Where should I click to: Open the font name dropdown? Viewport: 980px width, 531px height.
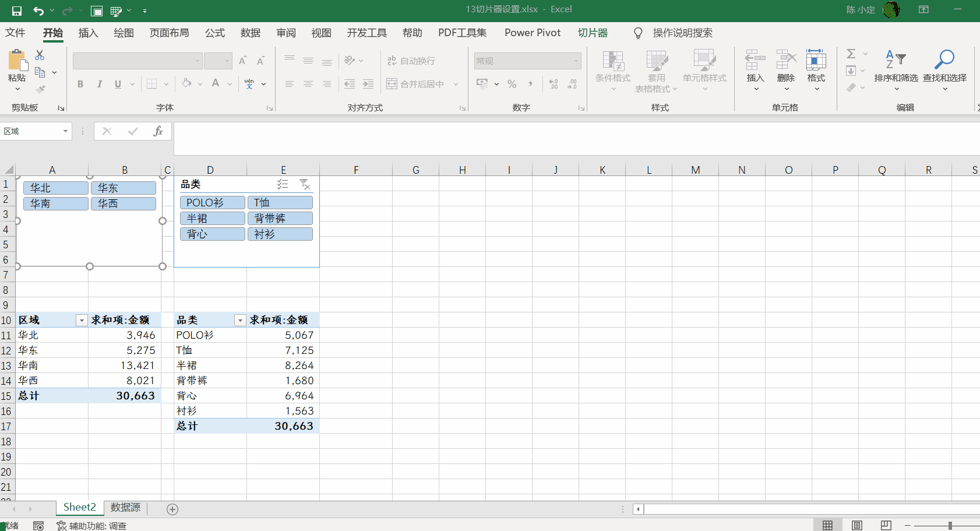198,61
